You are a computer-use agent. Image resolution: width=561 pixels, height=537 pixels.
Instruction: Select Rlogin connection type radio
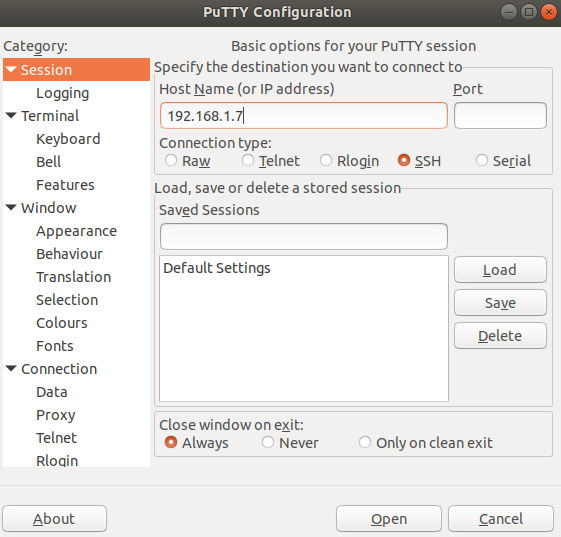click(326, 160)
